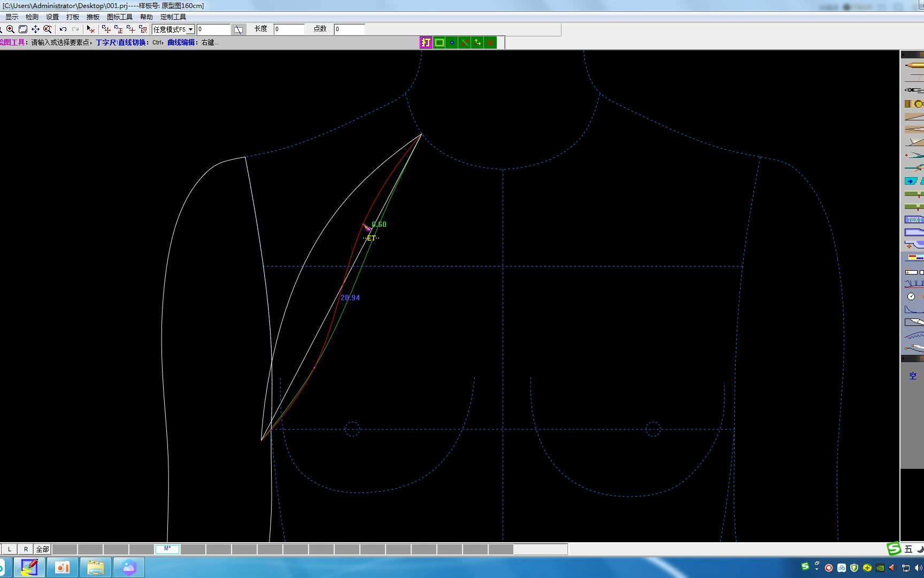Image resolution: width=924 pixels, height=578 pixels.
Task: Open the pattern app in taskbar
Action: click(29, 567)
